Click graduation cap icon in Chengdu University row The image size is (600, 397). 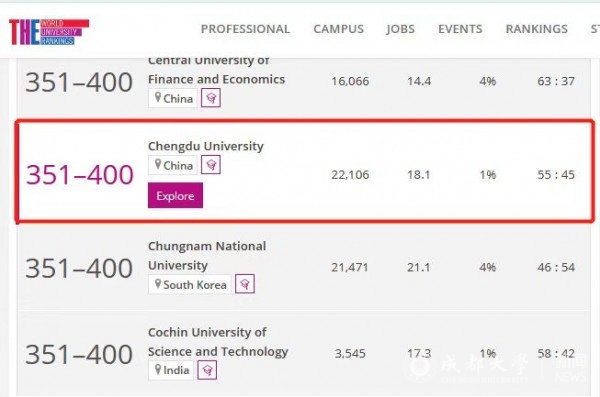pos(211,165)
